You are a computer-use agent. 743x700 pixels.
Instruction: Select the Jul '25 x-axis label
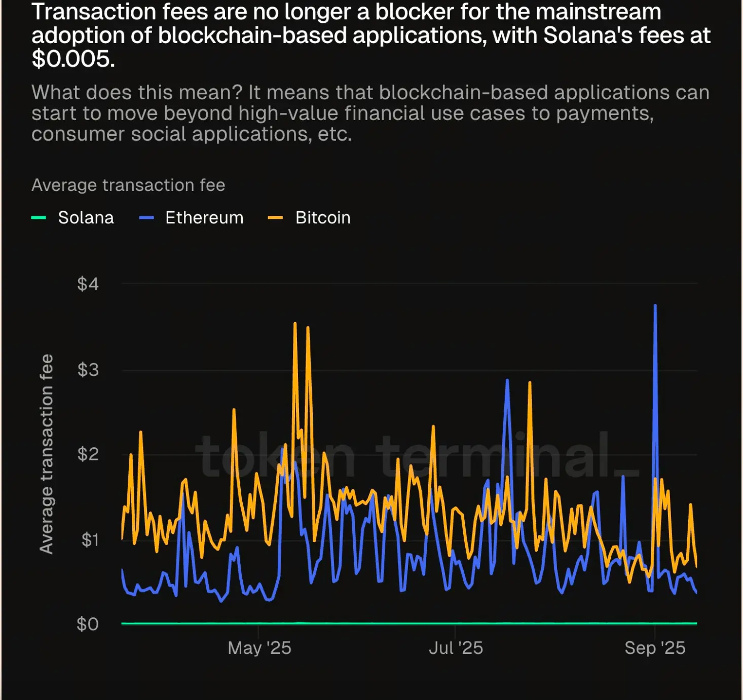[456, 648]
